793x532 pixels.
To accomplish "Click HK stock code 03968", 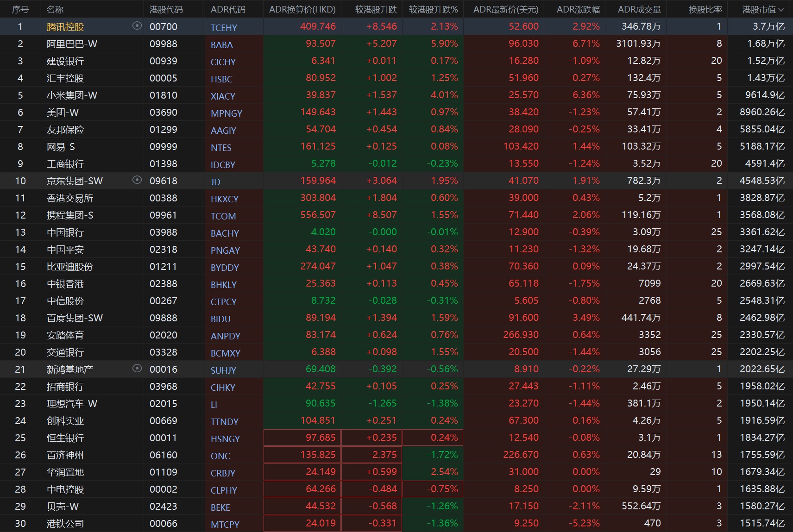I will click(x=164, y=387).
